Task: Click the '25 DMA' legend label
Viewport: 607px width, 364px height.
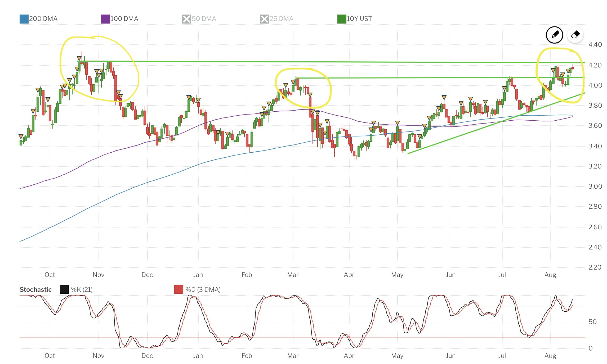Action: click(282, 19)
